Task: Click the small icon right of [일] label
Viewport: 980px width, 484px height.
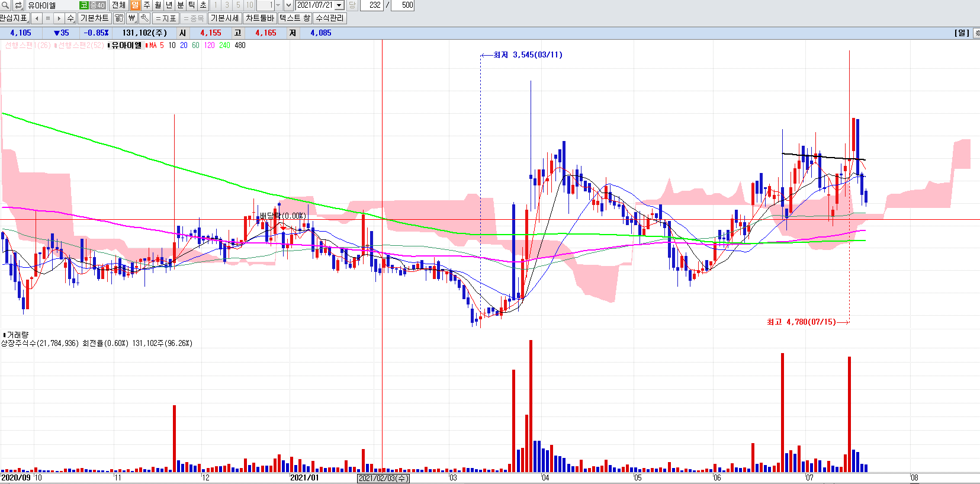Action: point(976,33)
